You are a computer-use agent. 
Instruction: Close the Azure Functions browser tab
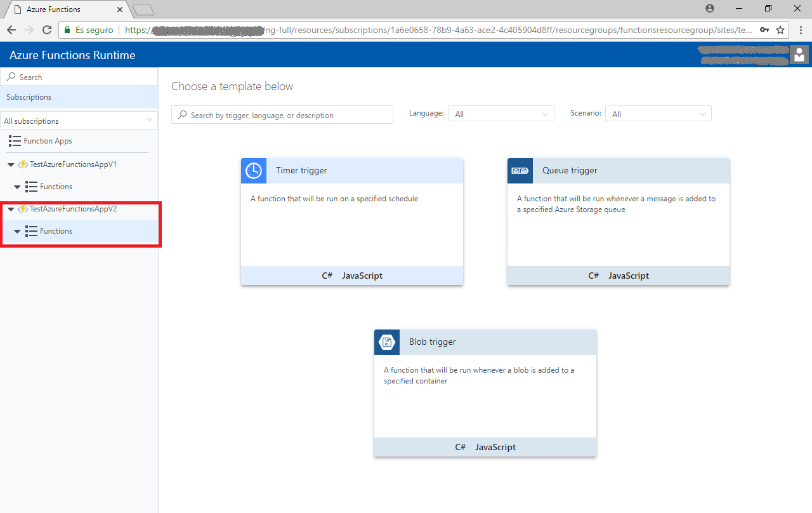pos(120,10)
